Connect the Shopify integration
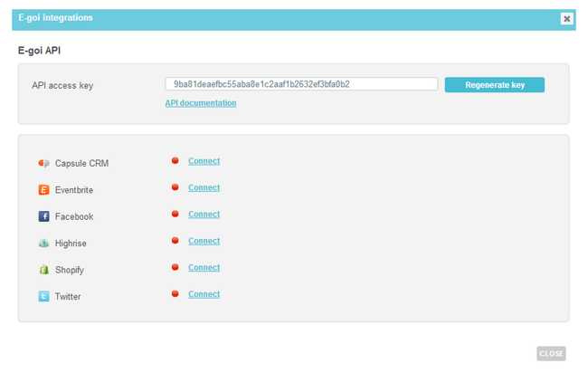This screenshot has height=373, width=588. click(204, 268)
